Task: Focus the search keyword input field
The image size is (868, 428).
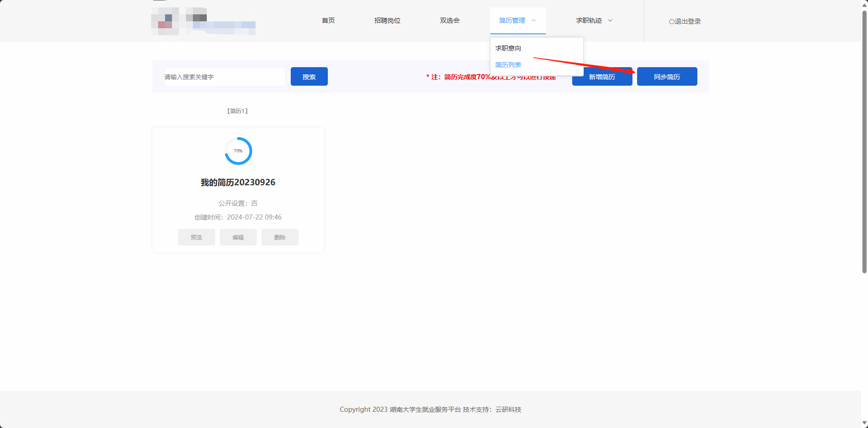Action: 224,77
